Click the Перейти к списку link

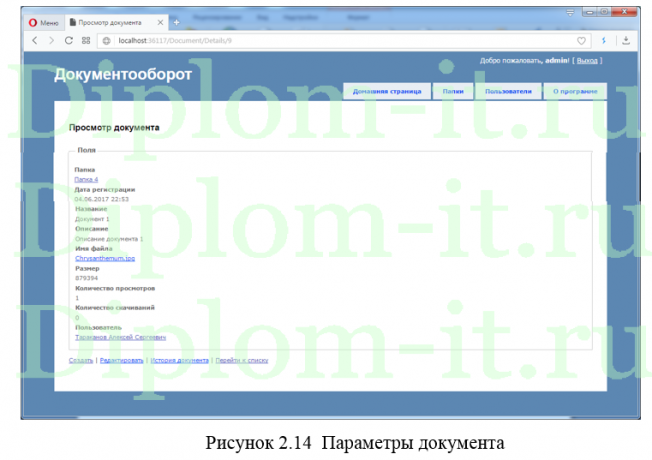[x=242, y=360]
